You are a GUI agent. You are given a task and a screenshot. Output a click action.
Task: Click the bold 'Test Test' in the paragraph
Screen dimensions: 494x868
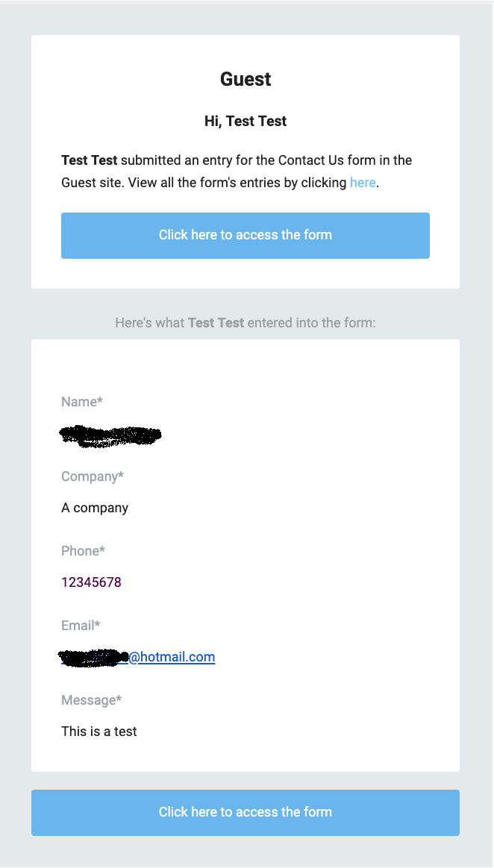[x=89, y=160]
